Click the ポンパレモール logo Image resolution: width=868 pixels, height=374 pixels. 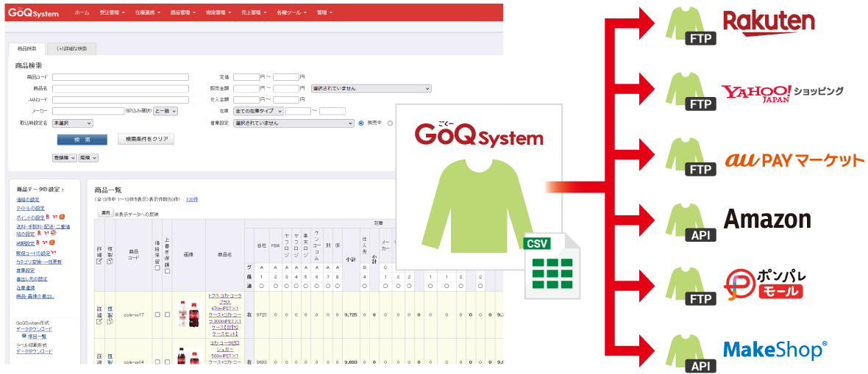(x=766, y=285)
